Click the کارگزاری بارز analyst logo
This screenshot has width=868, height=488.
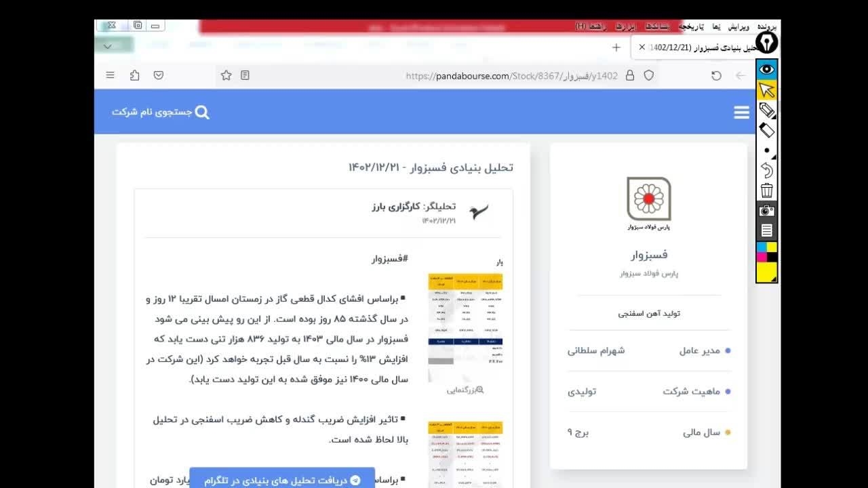click(x=479, y=211)
